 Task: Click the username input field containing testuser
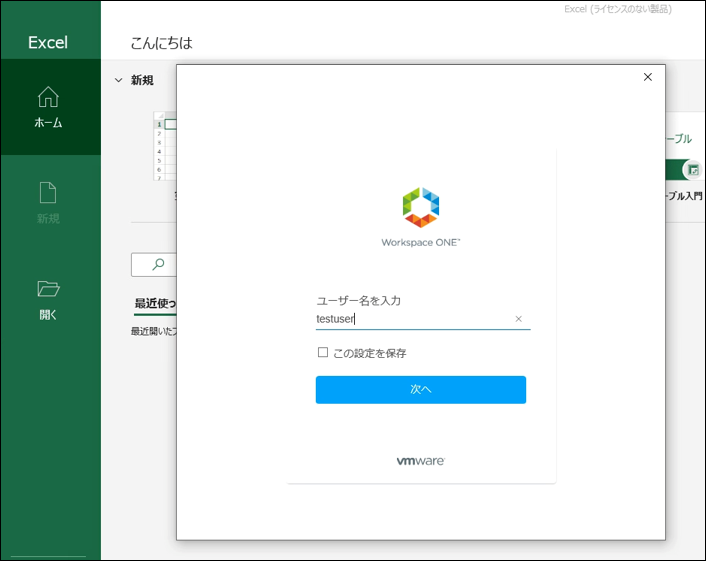coord(410,320)
